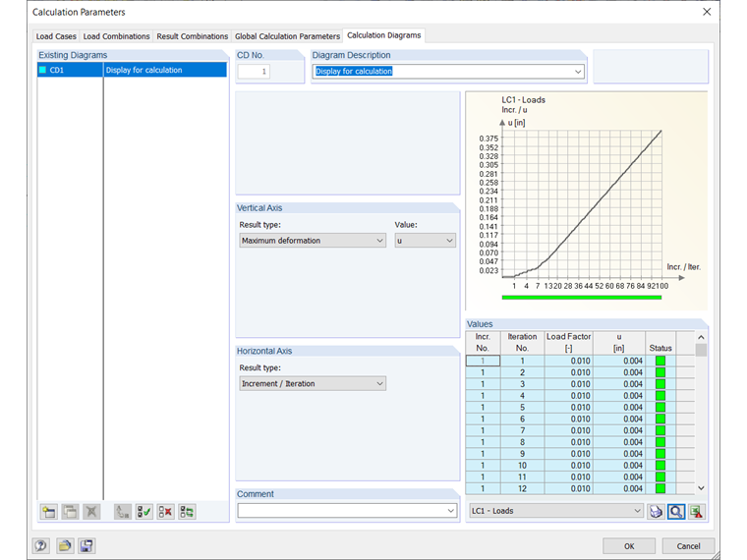Click the save floppy disk icon

[86, 545]
